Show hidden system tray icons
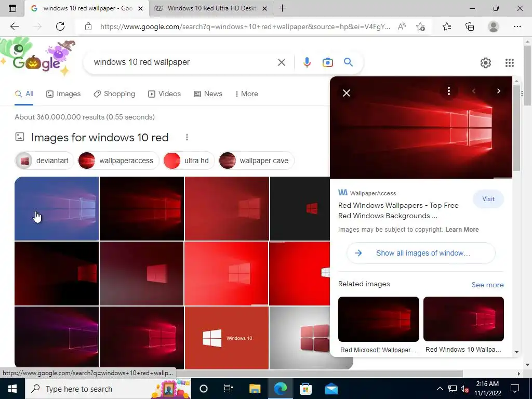Viewport: 532px width, 399px height. click(440, 389)
